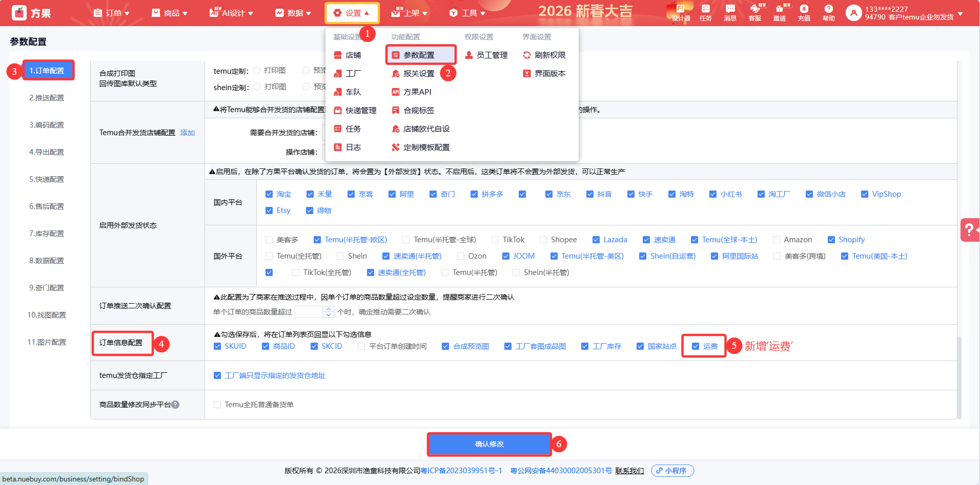Open 界面版本 from the settings menu

(544, 74)
